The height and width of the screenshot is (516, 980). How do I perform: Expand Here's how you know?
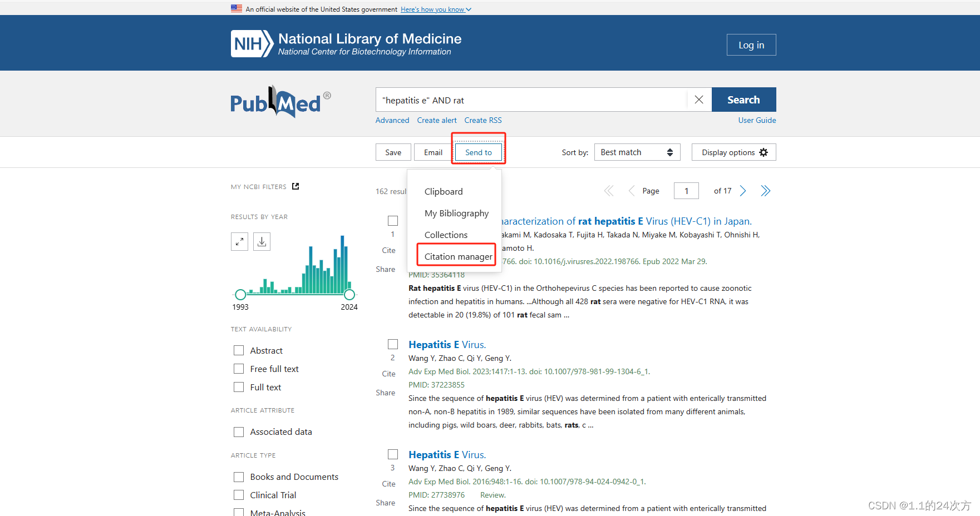436,9
